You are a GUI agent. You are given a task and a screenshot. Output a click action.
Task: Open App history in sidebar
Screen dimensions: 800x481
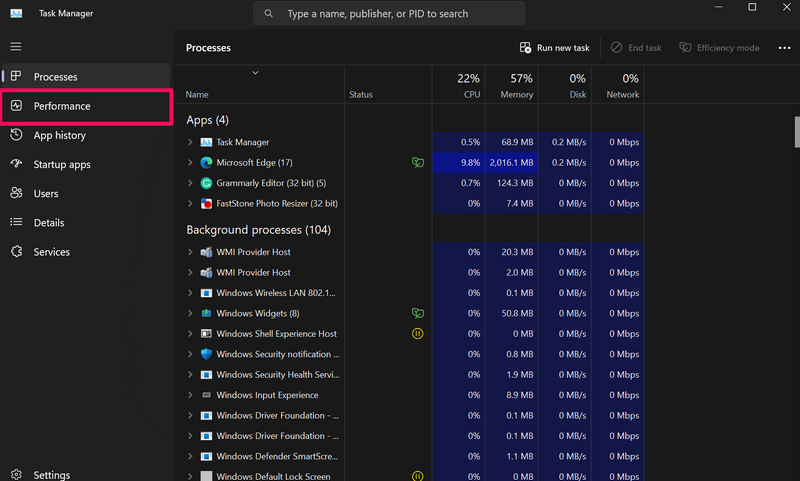[59, 135]
